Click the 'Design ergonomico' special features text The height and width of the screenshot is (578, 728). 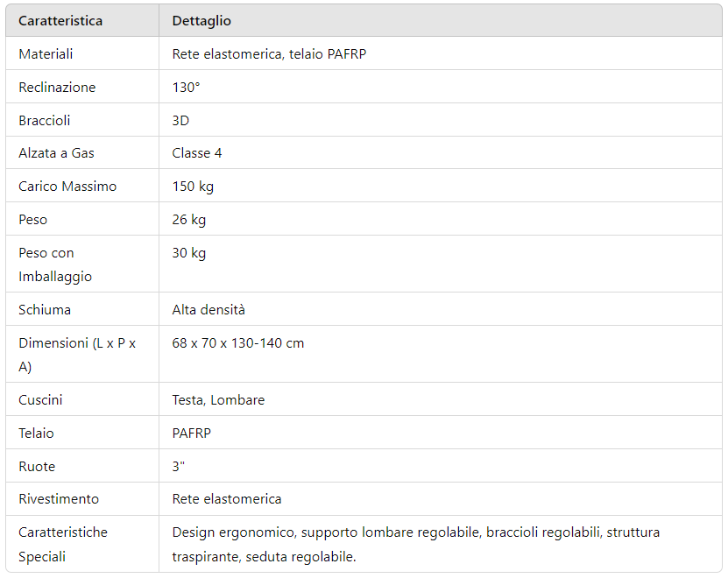tap(234, 532)
